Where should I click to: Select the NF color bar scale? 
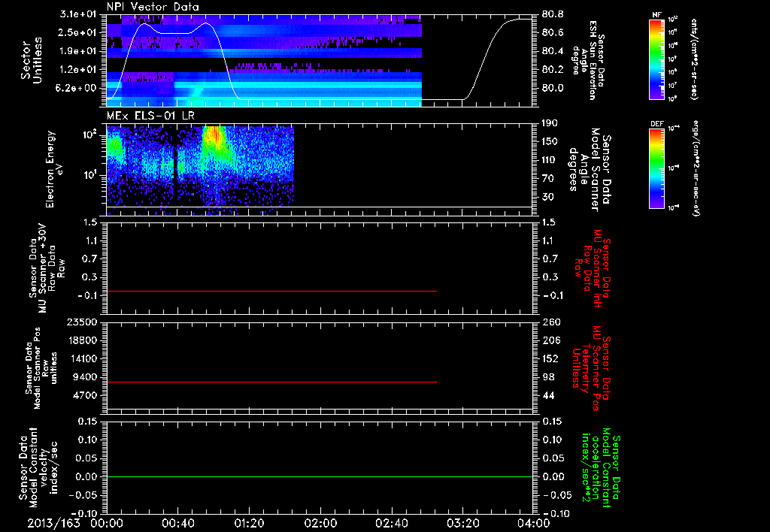[657, 59]
